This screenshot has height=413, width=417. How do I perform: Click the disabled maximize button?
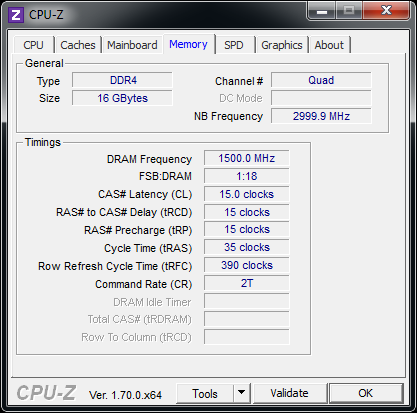[x=349, y=11]
